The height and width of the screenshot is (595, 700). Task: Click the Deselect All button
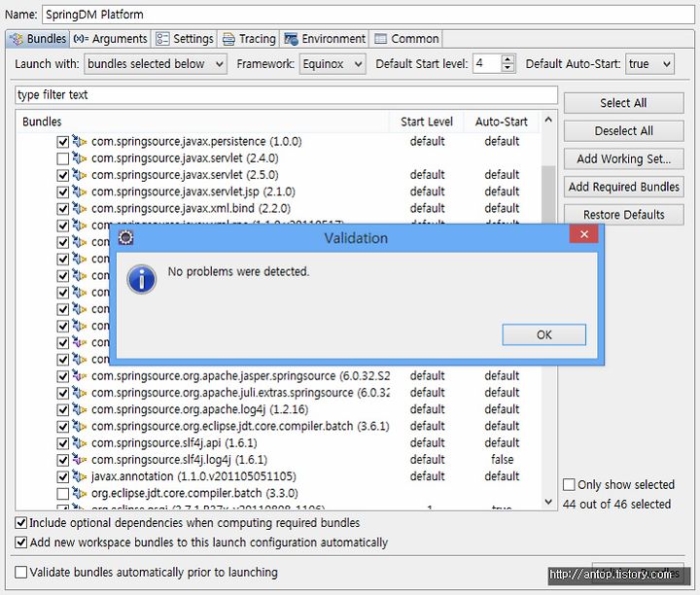click(x=623, y=131)
